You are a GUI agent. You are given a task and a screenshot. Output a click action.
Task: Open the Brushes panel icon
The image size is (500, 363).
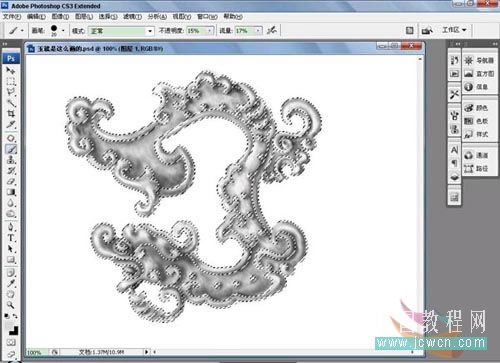pos(454,116)
